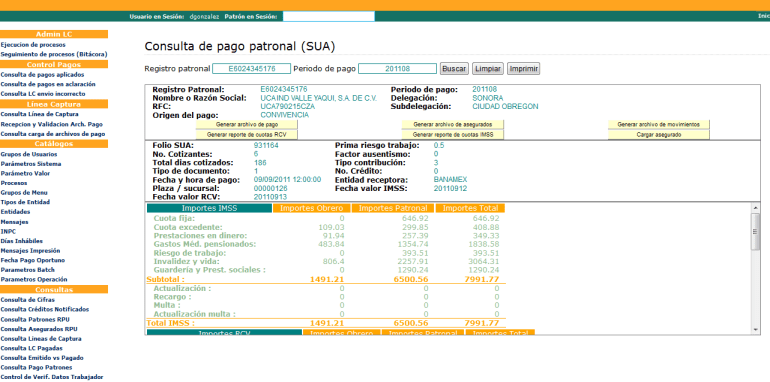This screenshot has width=770, height=382.
Task: Open Consulta Asegurados RPU
Action: [39, 329]
